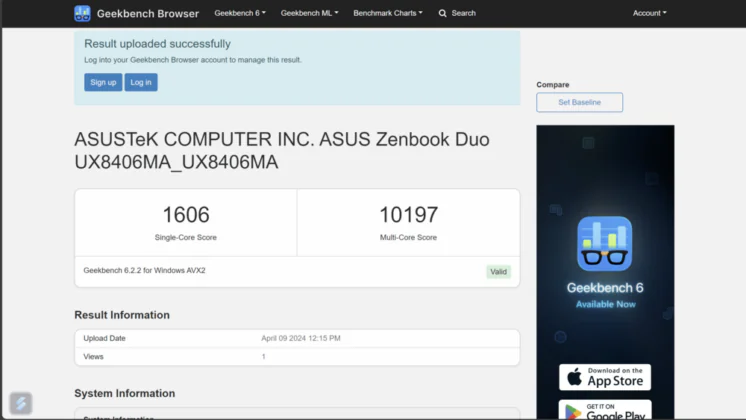Image resolution: width=746 pixels, height=420 pixels.
Task: Click the ASUS Zenbook Duo result title
Action: coord(282,151)
